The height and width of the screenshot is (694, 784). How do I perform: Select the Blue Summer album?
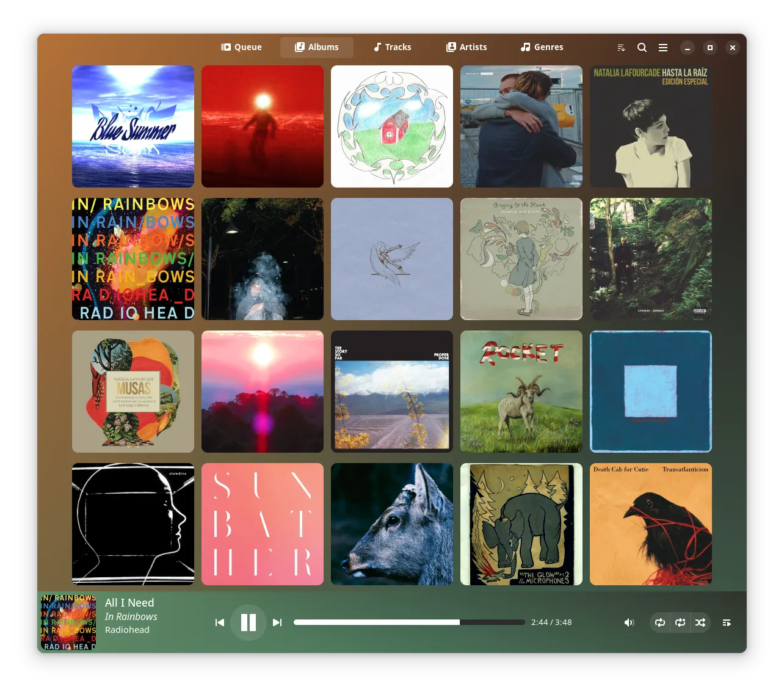[133, 126]
